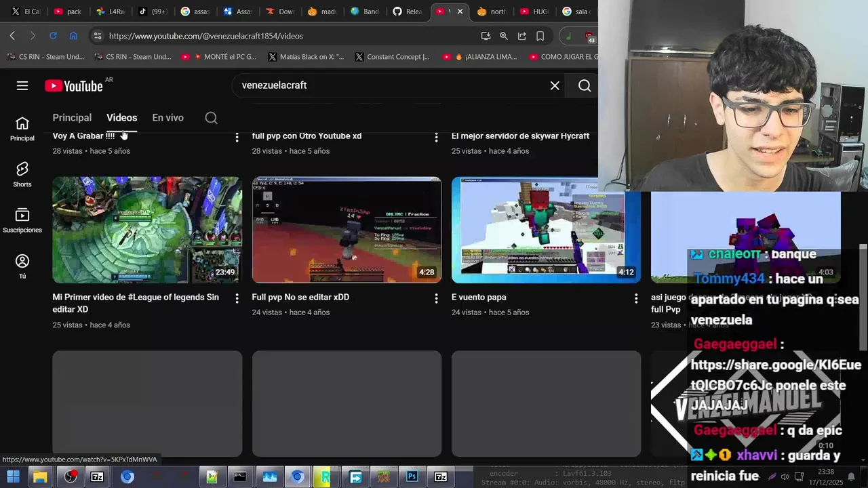Viewport: 868px width, 488px height.
Task: Open Notepad++ from the taskbar
Action: [212, 476]
